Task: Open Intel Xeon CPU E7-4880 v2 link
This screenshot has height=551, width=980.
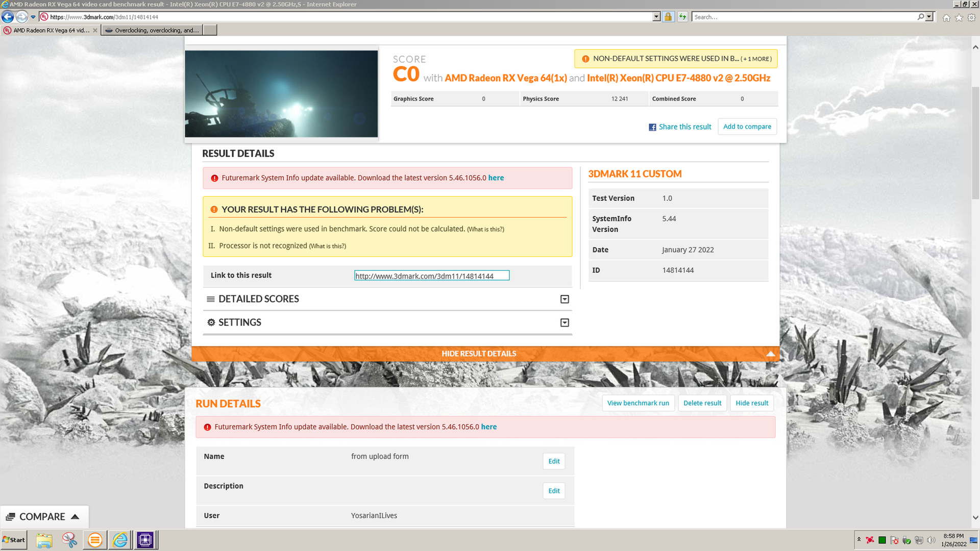Action: point(678,78)
